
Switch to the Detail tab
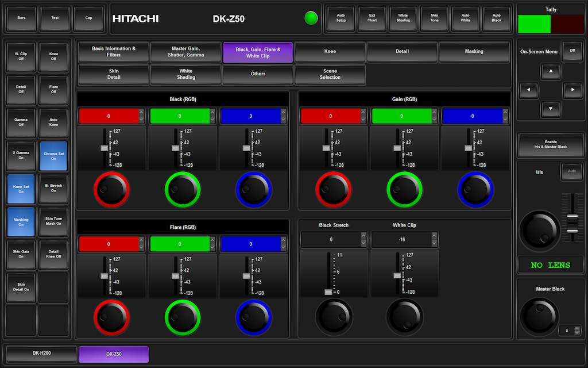(x=402, y=51)
